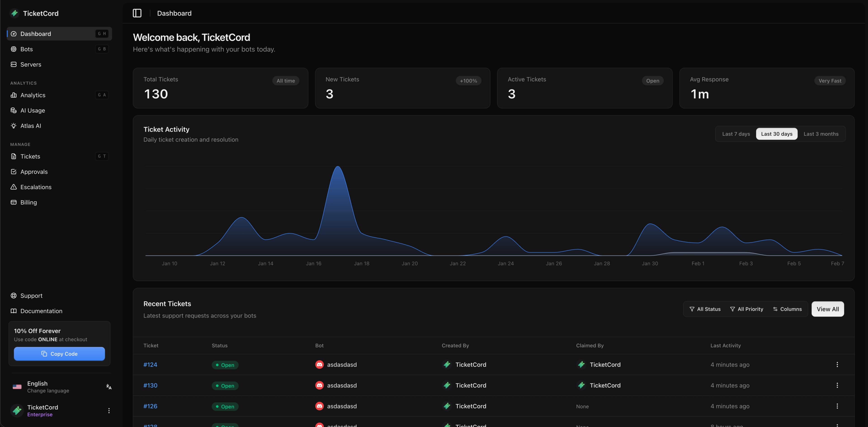The image size is (868, 427).
Task: Click the change language translate icon
Action: [x=109, y=387]
